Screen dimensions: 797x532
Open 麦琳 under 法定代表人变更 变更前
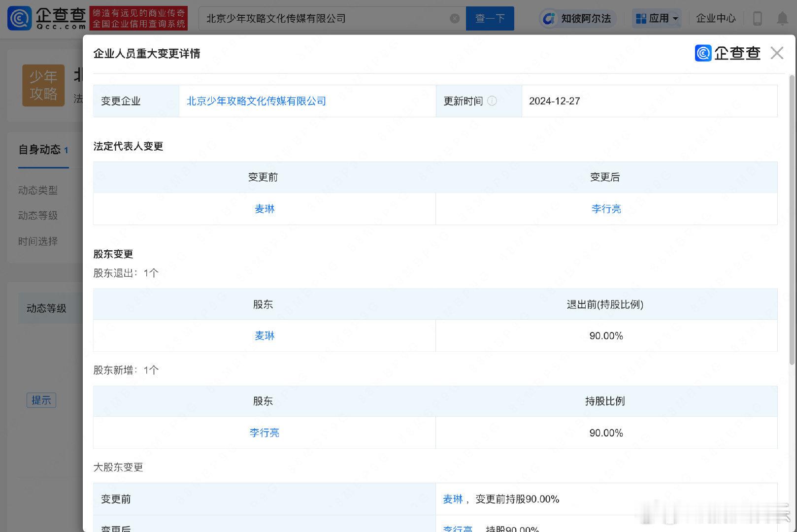point(265,209)
